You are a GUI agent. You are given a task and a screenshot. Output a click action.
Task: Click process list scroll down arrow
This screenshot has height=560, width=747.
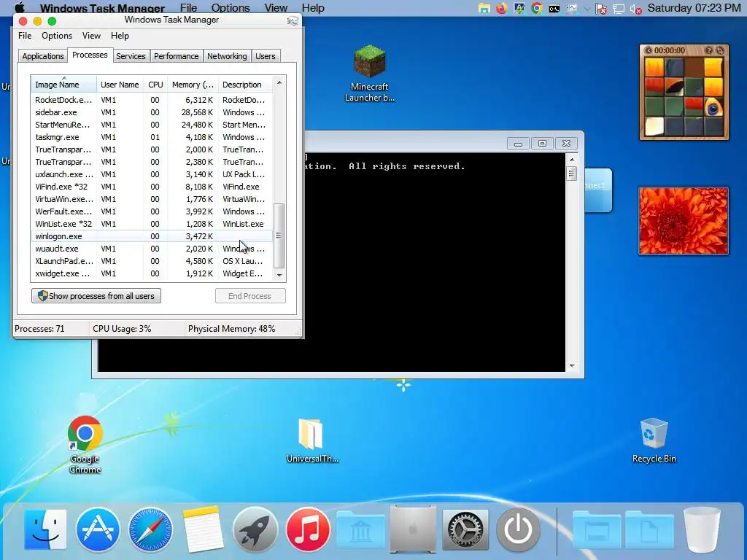pyautogui.click(x=279, y=275)
